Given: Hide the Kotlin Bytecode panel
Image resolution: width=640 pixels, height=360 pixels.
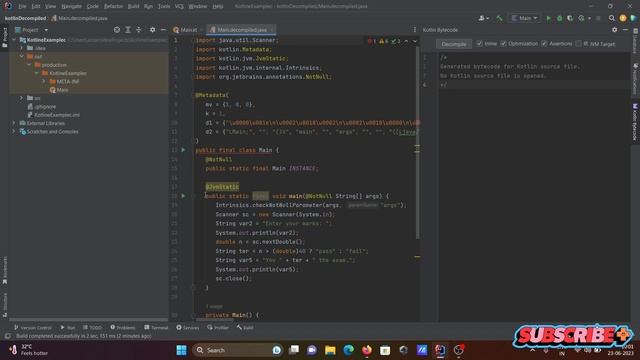Looking at the screenshot, I should click(x=625, y=30).
